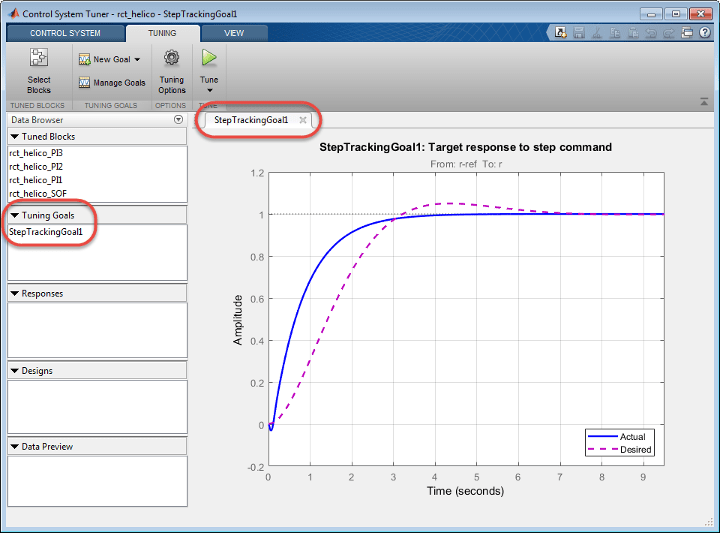Screen dimensions: 720x533
Task: Collapse the Designs section
Action: [x=15, y=370]
